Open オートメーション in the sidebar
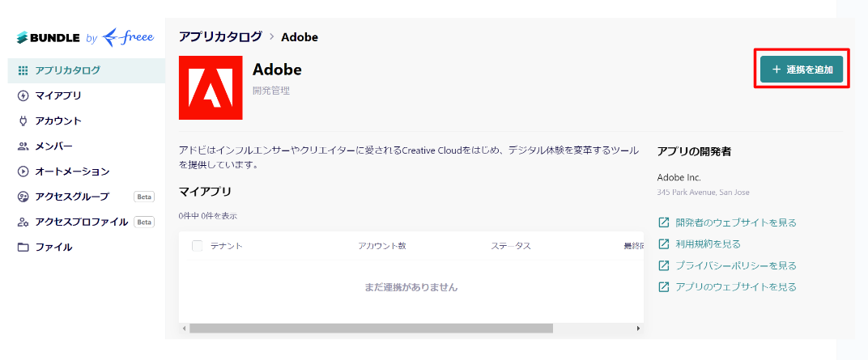The image size is (868, 360). (87, 172)
